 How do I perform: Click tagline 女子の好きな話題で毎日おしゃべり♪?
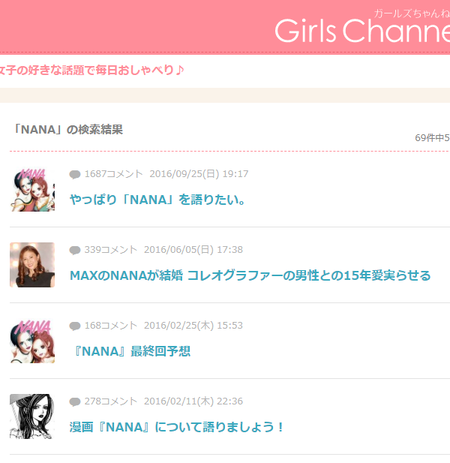pyautogui.click(x=92, y=70)
